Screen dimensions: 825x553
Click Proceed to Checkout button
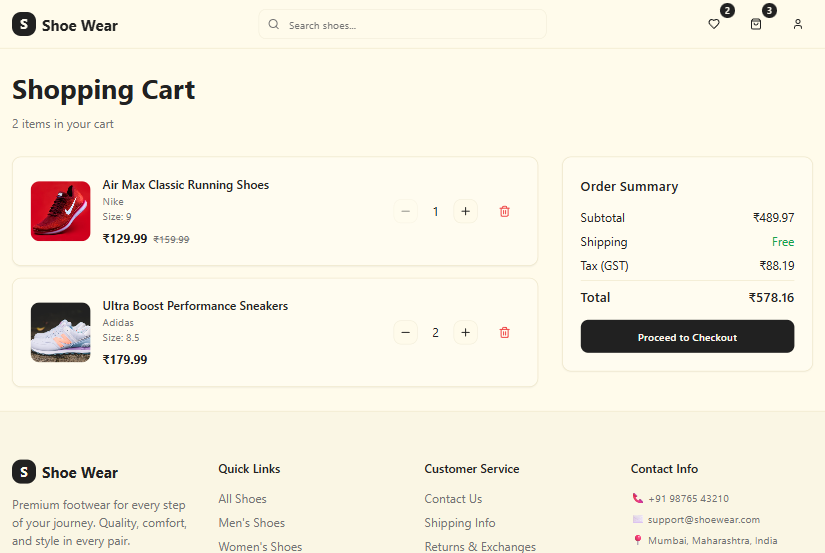(687, 337)
